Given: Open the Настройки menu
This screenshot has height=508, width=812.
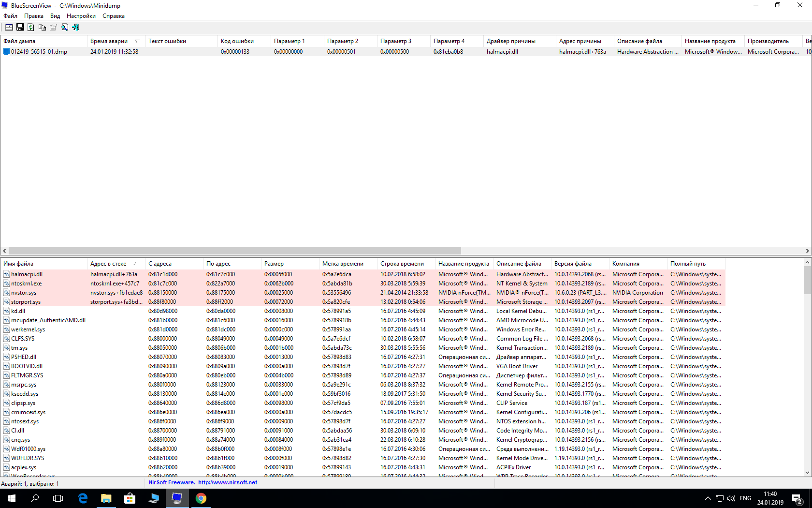Looking at the screenshot, I should [x=81, y=16].
